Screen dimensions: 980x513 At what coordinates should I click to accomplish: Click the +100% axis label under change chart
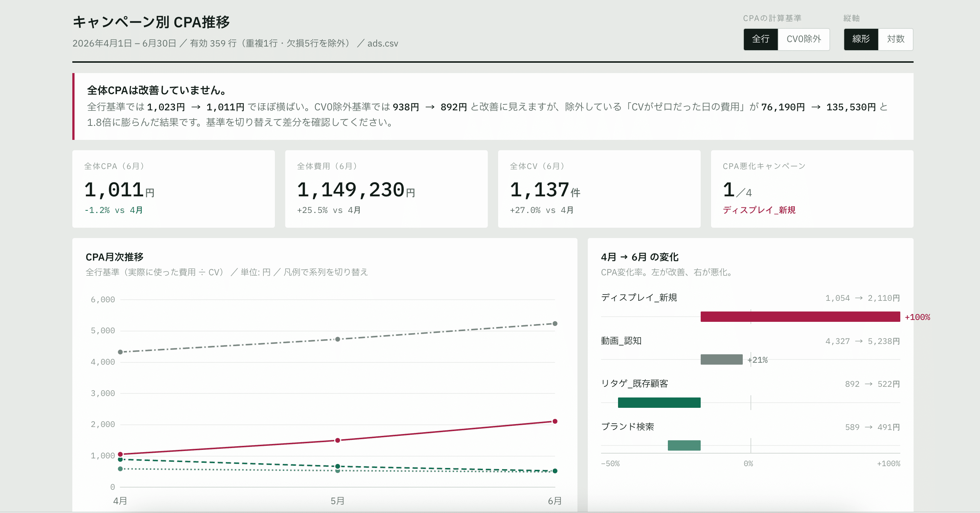[888, 464]
